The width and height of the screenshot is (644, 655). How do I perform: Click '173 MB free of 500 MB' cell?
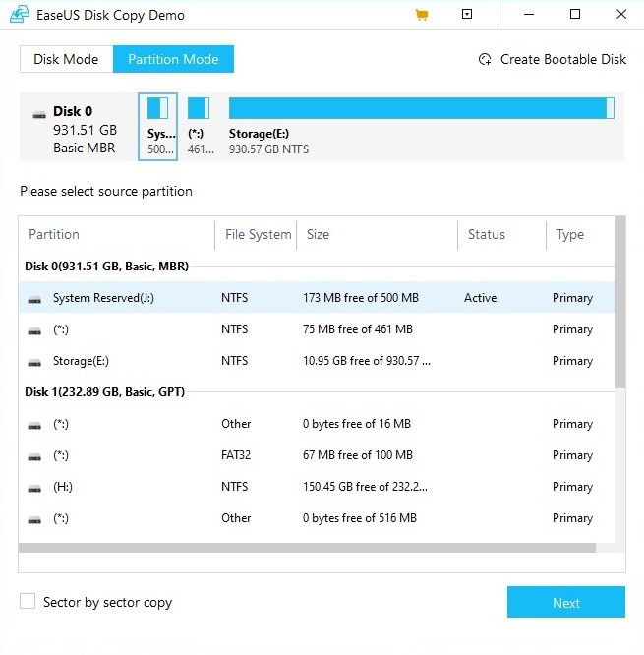361,297
